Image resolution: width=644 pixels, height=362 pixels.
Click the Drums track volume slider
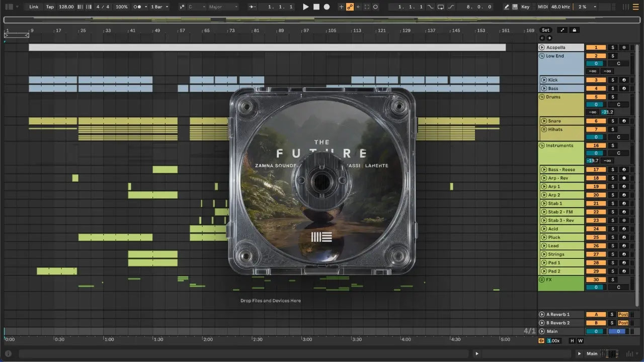tap(596, 105)
